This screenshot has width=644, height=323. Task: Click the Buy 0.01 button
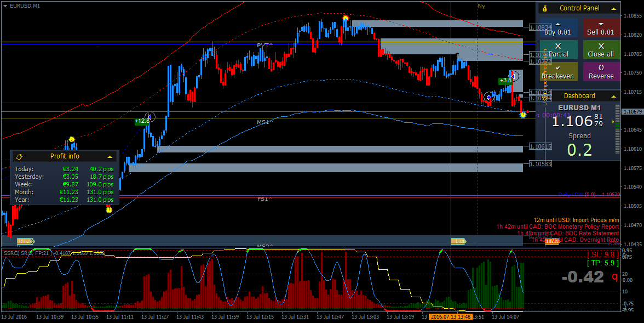[558, 27]
